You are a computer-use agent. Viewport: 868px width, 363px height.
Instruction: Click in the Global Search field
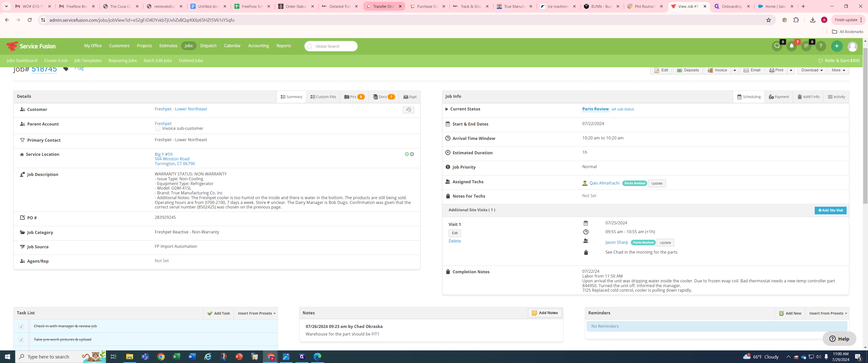pyautogui.click(x=331, y=46)
